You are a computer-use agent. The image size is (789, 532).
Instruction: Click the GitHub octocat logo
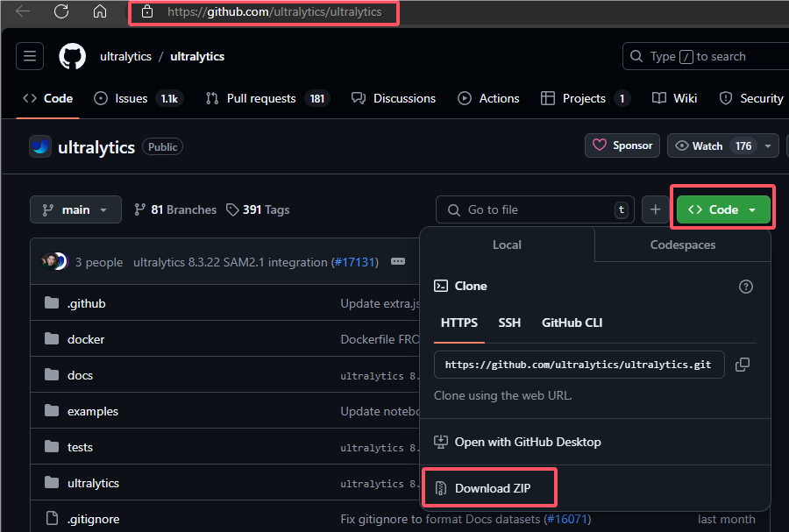(73, 56)
